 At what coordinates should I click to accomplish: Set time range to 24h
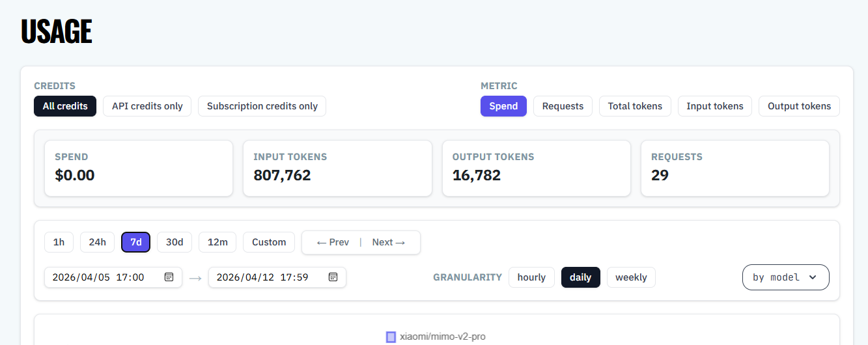point(97,242)
